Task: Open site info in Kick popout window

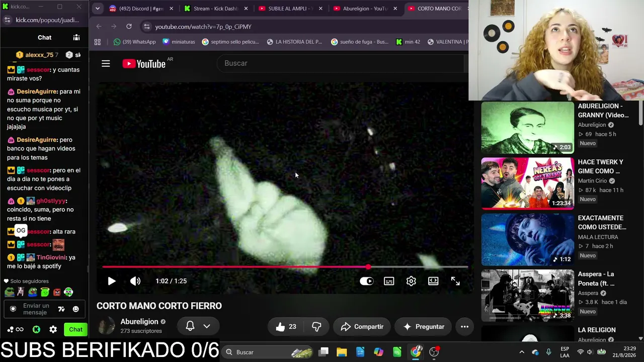Action: 7,20
